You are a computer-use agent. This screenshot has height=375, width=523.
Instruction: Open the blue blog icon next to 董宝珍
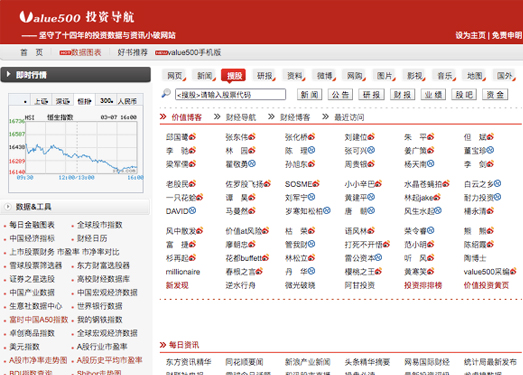[x=490, y=150]
